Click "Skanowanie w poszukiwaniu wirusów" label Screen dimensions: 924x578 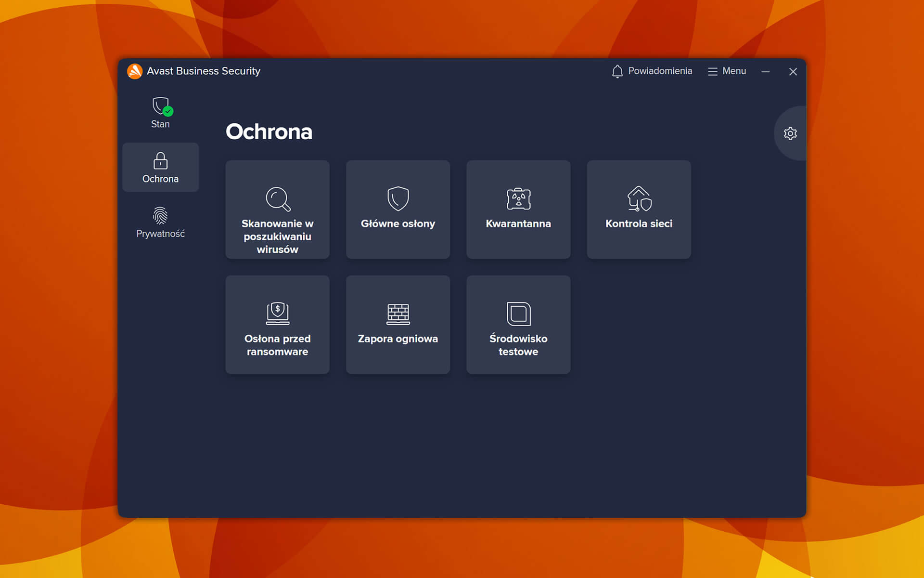pos(278,236)
